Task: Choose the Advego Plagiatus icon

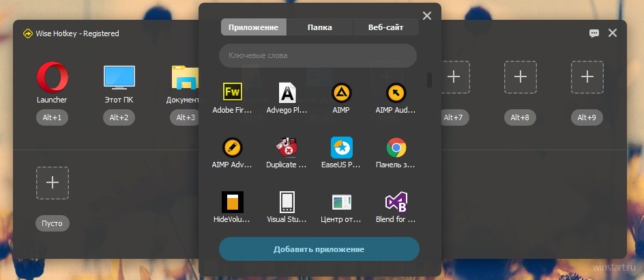Action: [x=287, y=92]
